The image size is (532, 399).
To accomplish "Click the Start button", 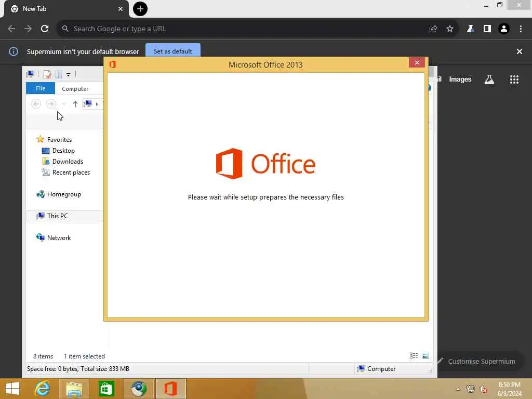I will pos(12,389).
